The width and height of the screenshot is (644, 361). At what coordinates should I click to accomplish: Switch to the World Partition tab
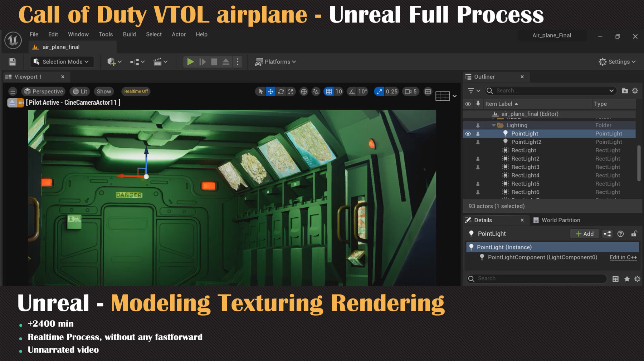[561, 220]
